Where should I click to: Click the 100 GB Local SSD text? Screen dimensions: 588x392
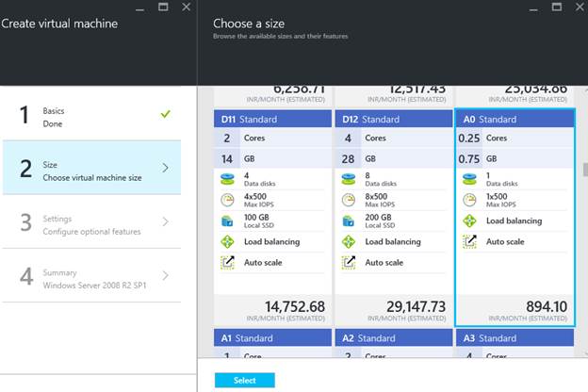pyautogui.click(x=259, y=220)
